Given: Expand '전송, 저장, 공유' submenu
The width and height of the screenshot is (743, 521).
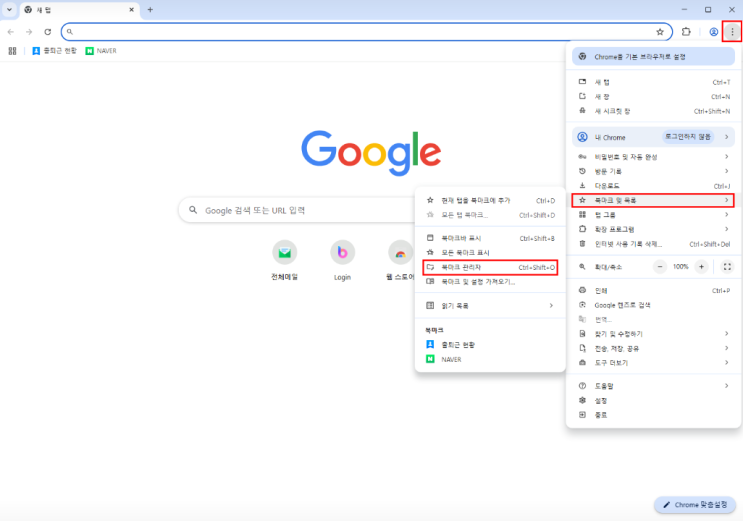Looking at the screenshot, I should 653,348.
